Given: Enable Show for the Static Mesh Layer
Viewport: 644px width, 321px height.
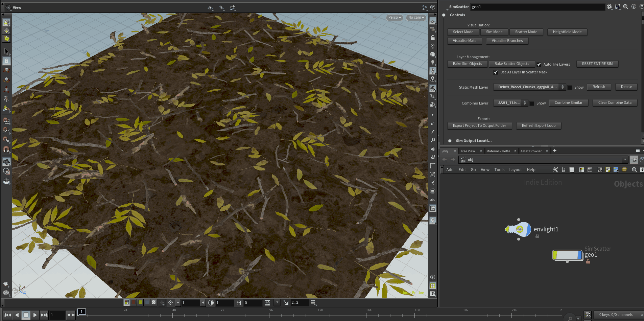Looking at the screenshot, I should [570, 87].
